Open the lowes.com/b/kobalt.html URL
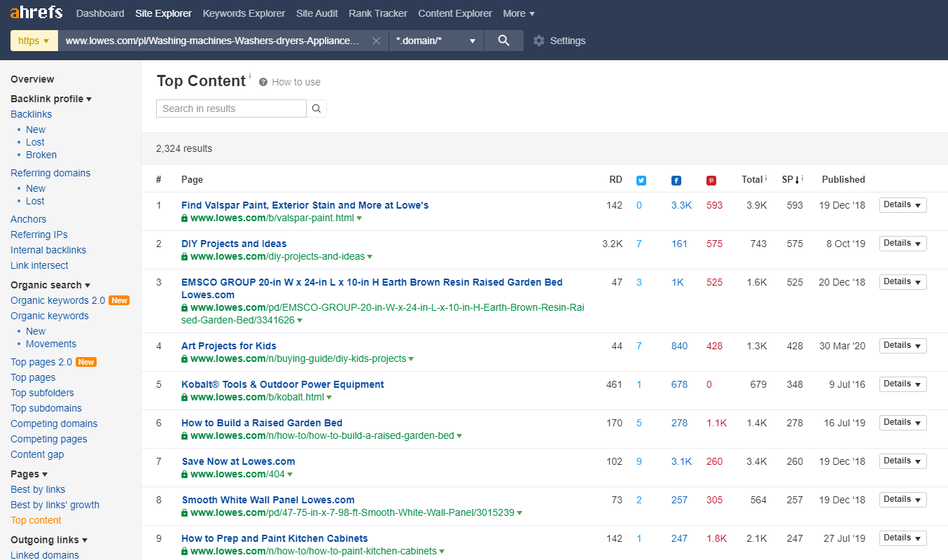This screenshot has width=948, height=560. pyautogui.click(x=257, y=397)
